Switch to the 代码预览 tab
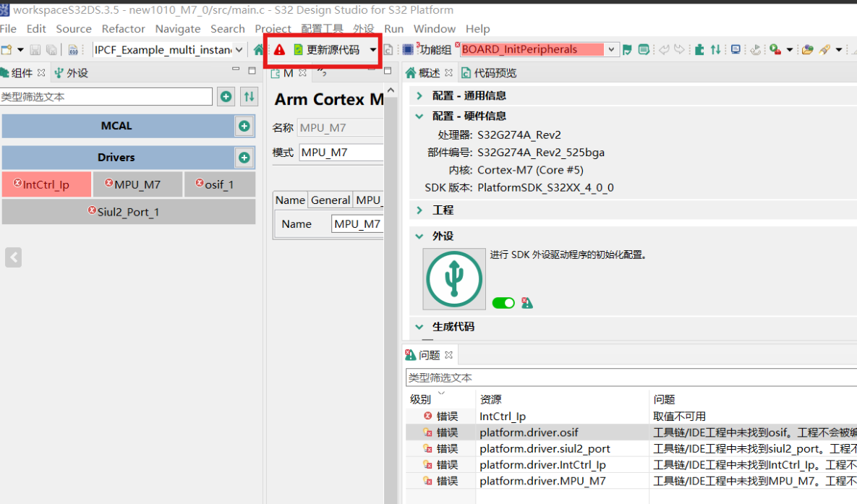Screen dimensions: 857x504 489,73
